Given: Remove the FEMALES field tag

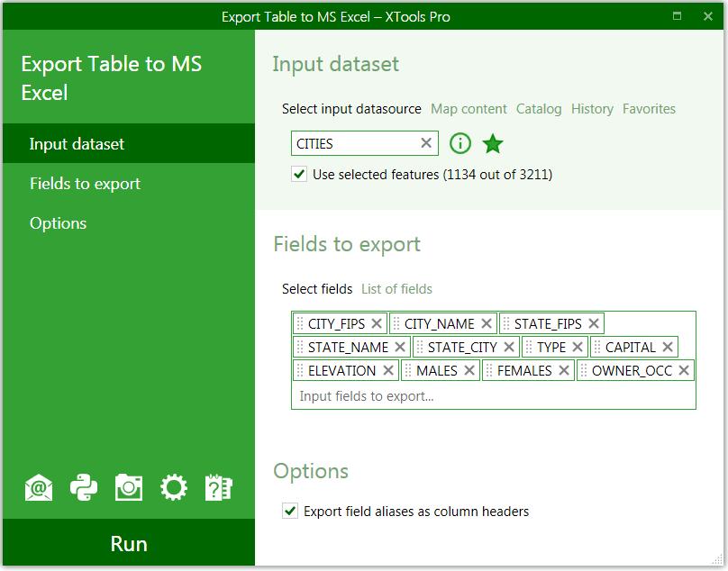Looking at the screenshot, I should (x=564, y=370).
